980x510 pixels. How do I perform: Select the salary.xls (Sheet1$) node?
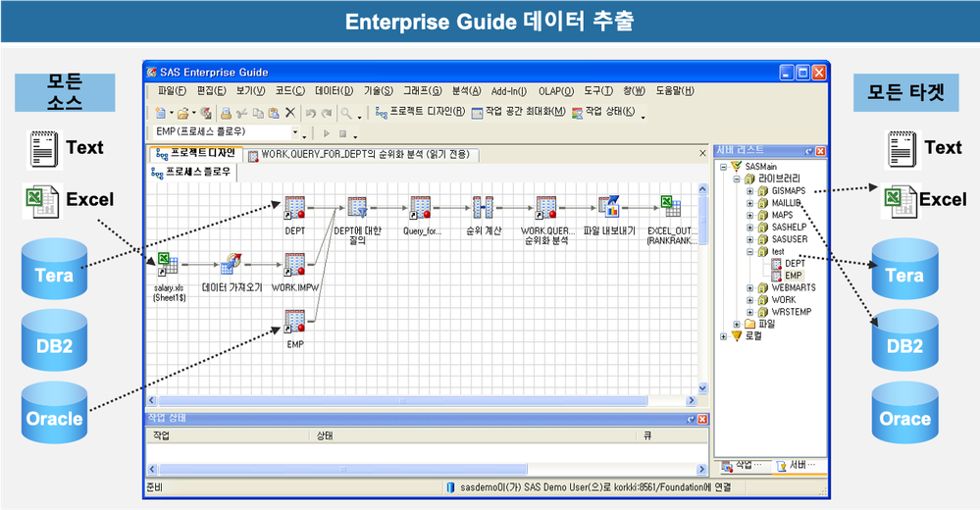point(168,265)
